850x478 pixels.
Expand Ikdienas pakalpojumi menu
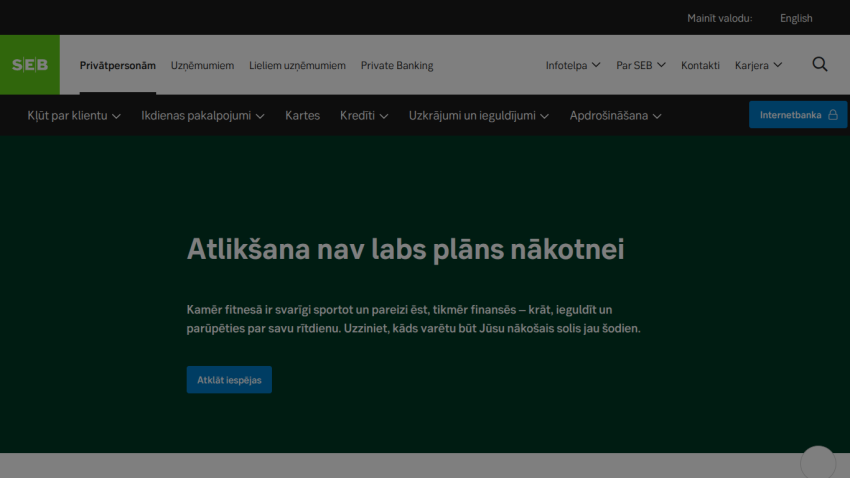(x=203, y=115)
